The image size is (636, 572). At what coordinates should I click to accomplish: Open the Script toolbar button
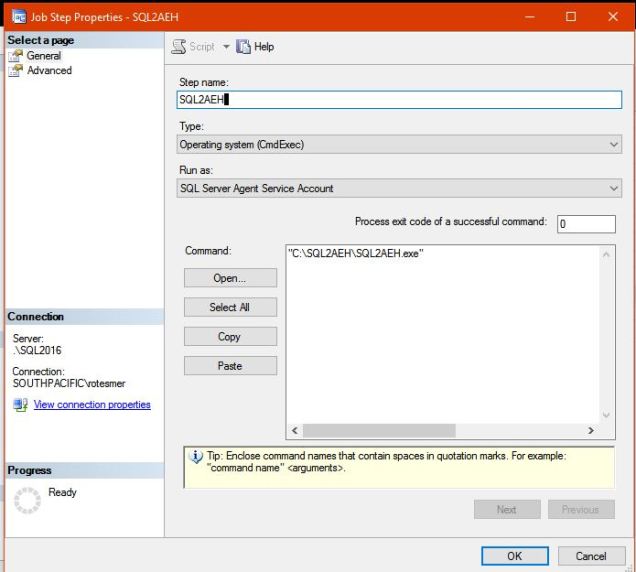click(x=193, y=47)
